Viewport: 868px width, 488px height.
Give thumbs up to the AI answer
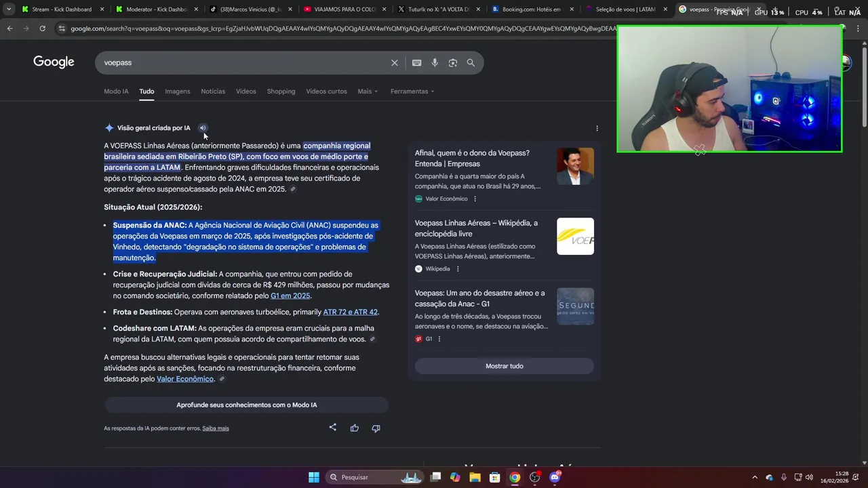355,428
